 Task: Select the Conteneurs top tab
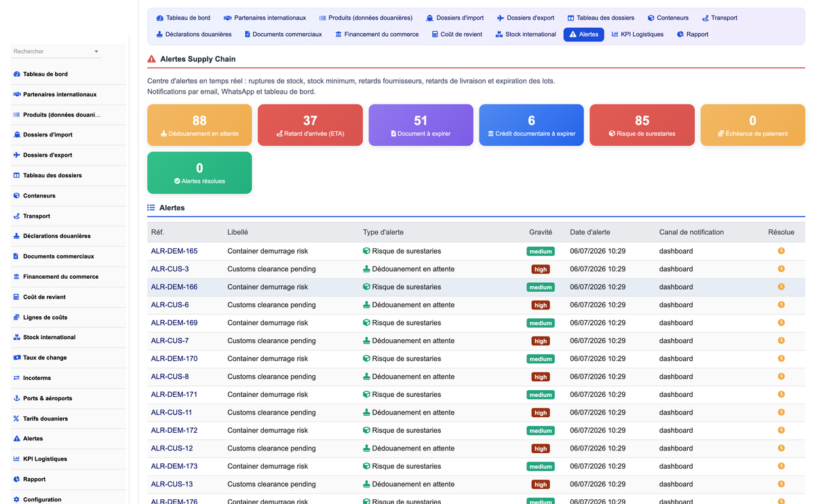[x=668, y=18]
